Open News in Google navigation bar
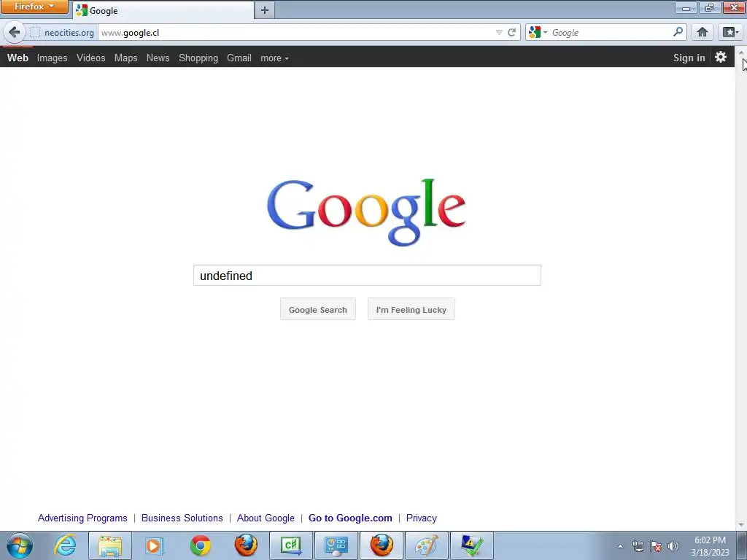The image size is (747, 560). pos(158,58)
